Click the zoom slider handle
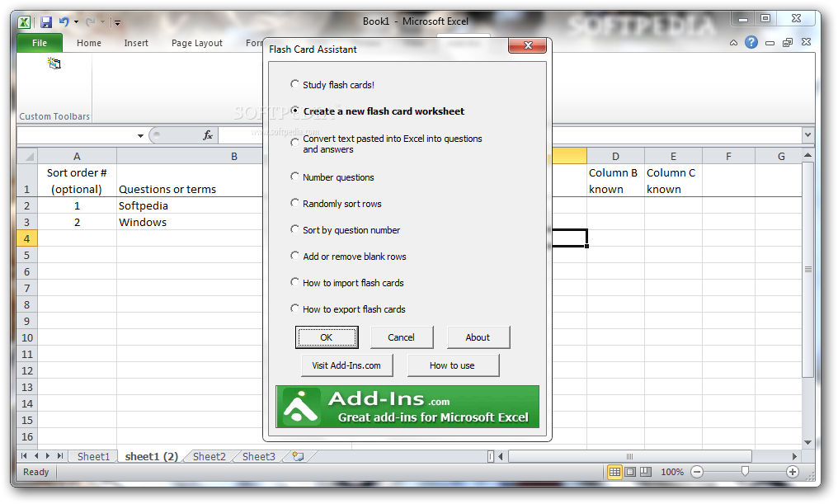Viewport: 838px width, 504px height. pos(745,471)
